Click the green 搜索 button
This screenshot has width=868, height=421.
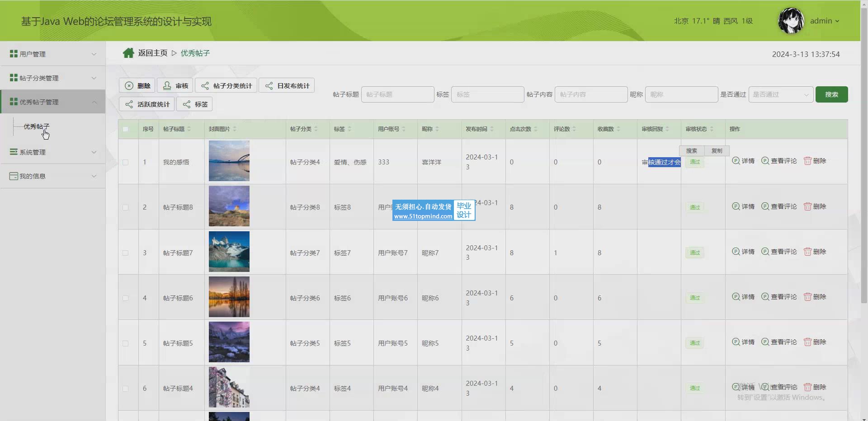831,94
